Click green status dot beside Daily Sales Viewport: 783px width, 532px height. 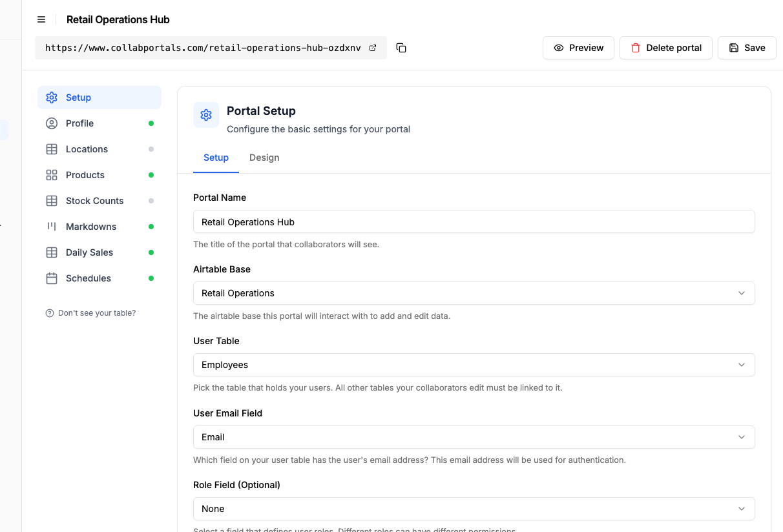coord(151,252)
